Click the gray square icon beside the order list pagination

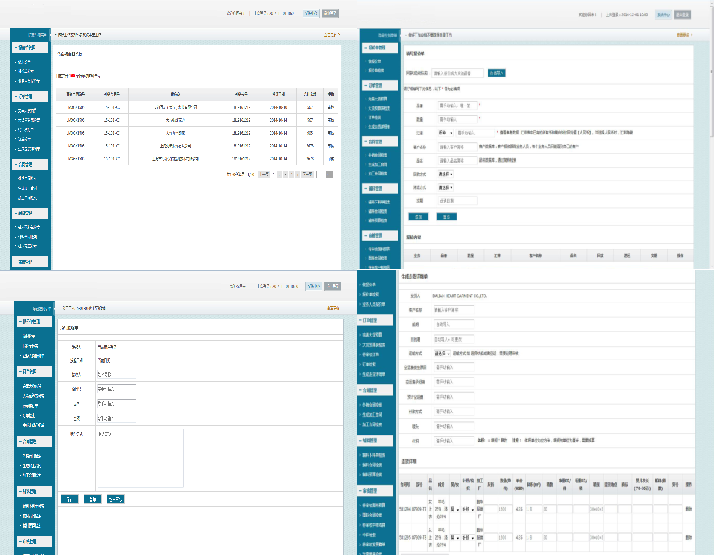(x=329, y=174)
